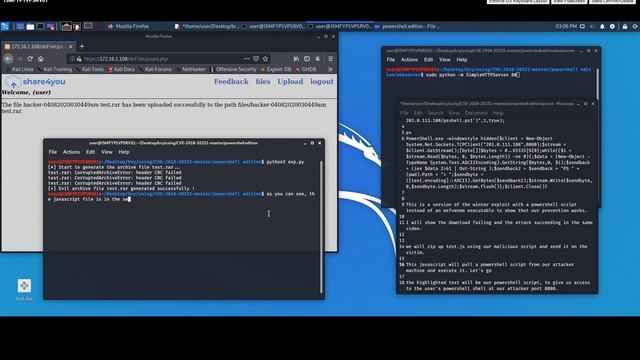Viewport: 640px width, 360px height.
Task: Go back in Firefox
Action: point(9,59)
